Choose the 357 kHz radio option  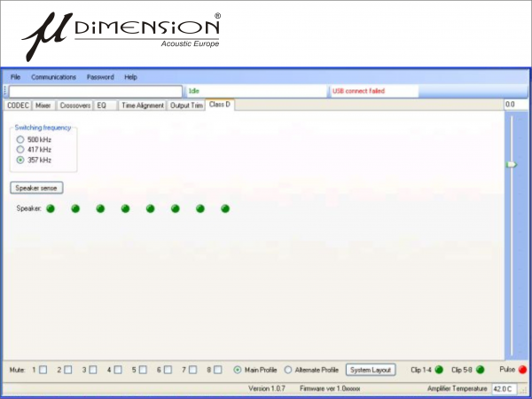tap(20, 160)
